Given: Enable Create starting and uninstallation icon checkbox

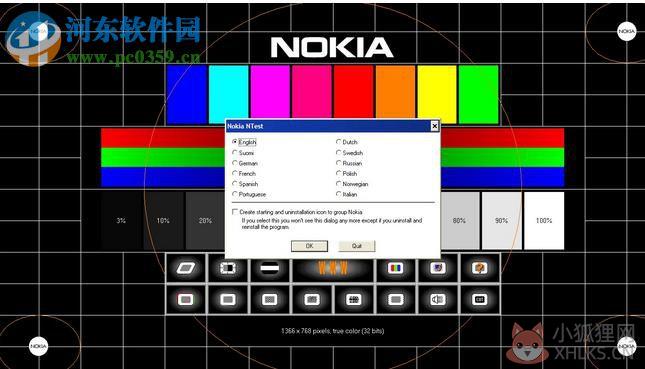Looking at the screenshot, I should click(x=235, y=212).
